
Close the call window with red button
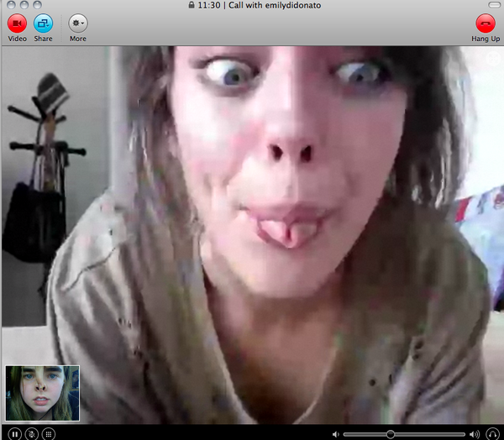[9, 5]
